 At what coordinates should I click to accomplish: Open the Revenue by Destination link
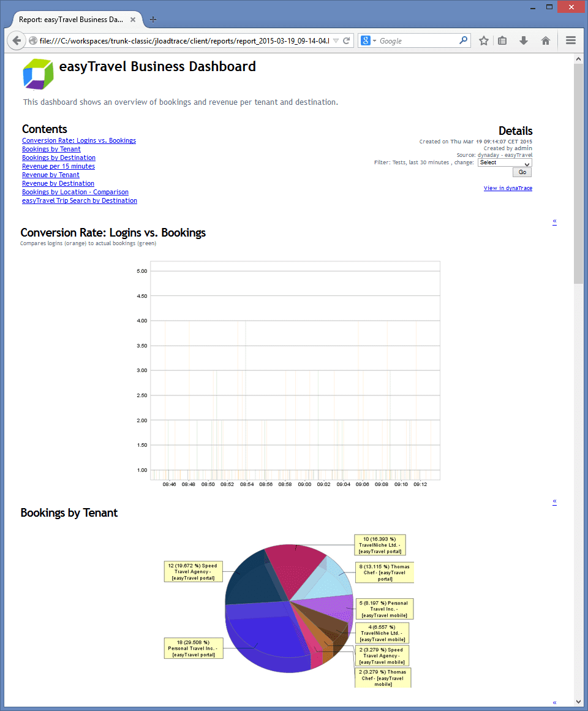(x=58, y=184)
